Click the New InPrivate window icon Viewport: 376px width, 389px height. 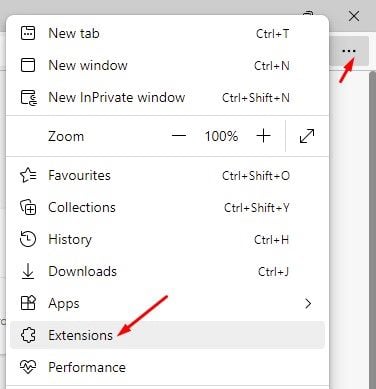click(x=29, y=98)
